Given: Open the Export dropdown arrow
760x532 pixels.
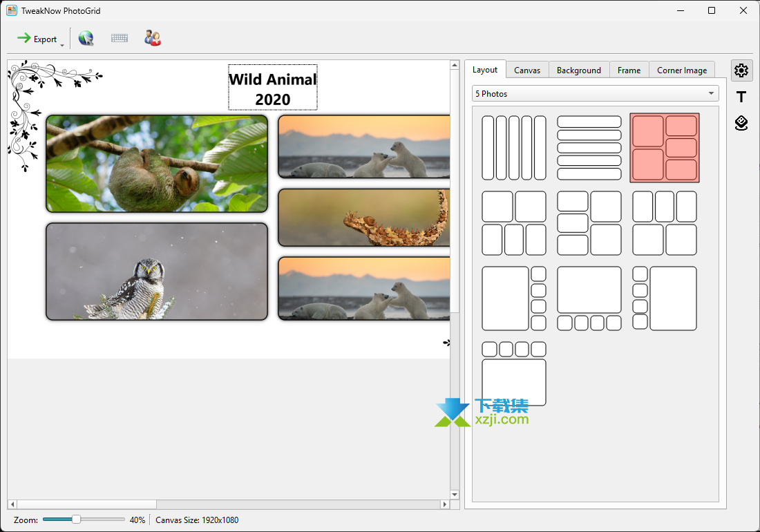Looking at the screenshot, I should [62, 45].
